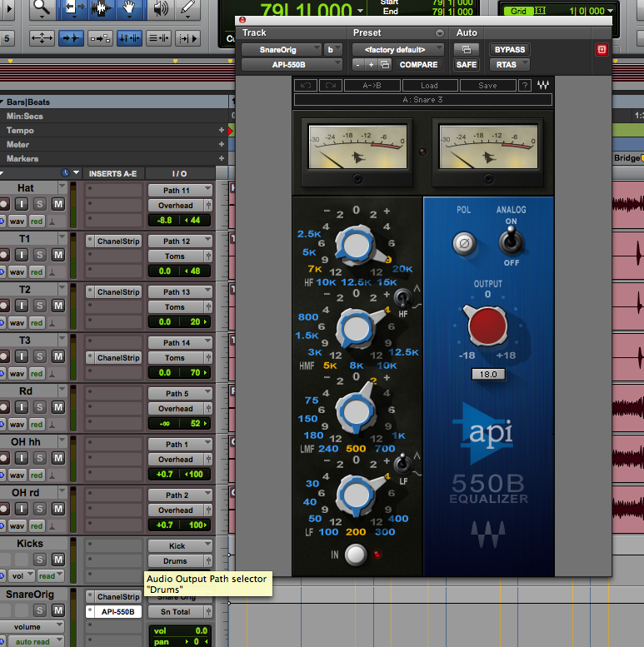Viewport: 644px width, 647px height.
Task: Toggle the EQ IN button
Action: click(x=356, y=555)
